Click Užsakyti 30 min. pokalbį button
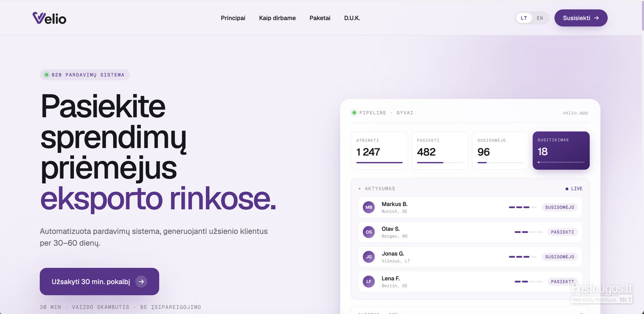The width and height of the screenshot is (644, 314). click(99, 281)
